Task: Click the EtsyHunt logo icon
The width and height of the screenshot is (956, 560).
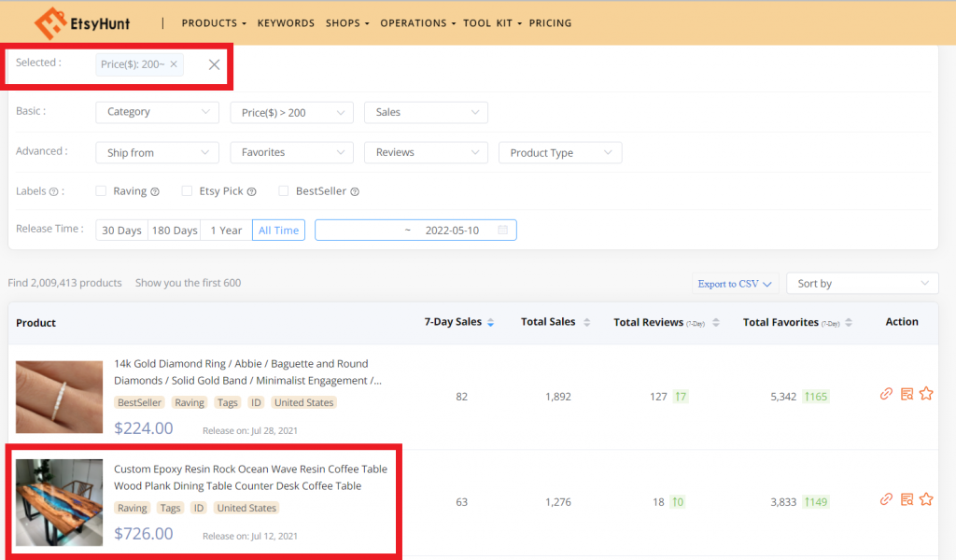Action: (49, 23)
